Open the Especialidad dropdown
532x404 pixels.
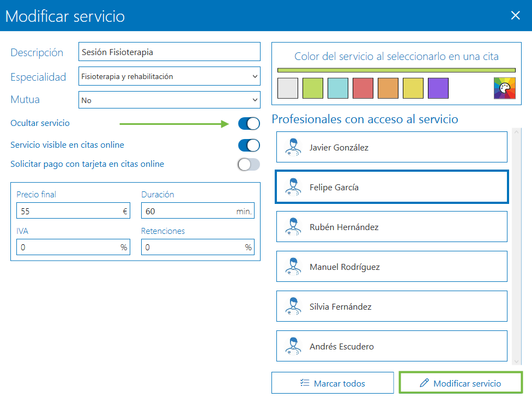point(170,77)
